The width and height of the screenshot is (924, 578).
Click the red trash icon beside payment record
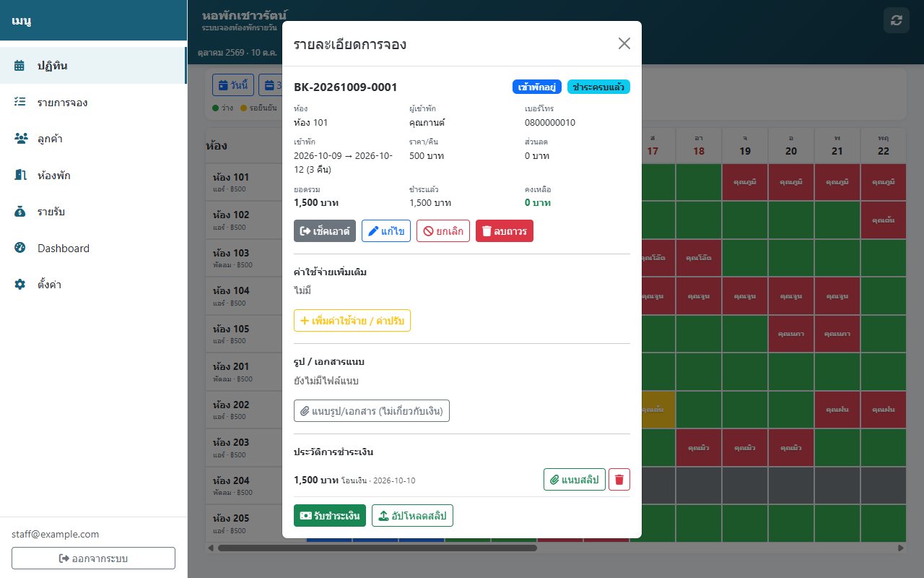pyautogui.click(x=619, y=479)
